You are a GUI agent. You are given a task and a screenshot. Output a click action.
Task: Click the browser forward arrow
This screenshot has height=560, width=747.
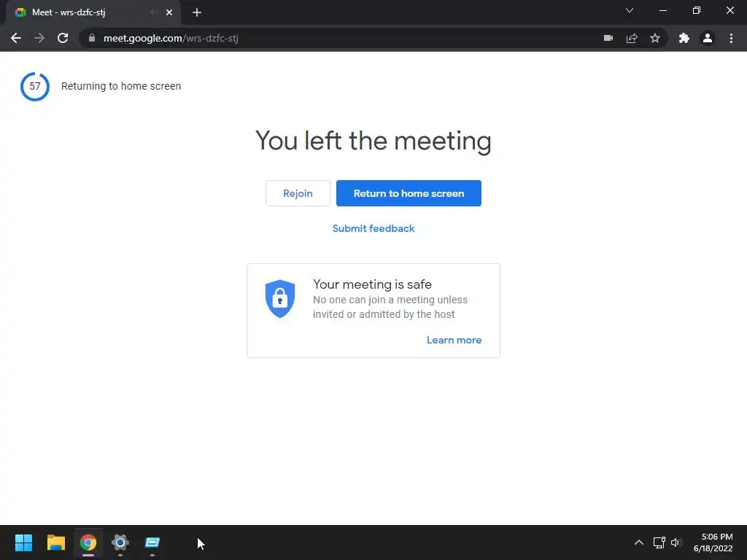[x=39, y=38]
